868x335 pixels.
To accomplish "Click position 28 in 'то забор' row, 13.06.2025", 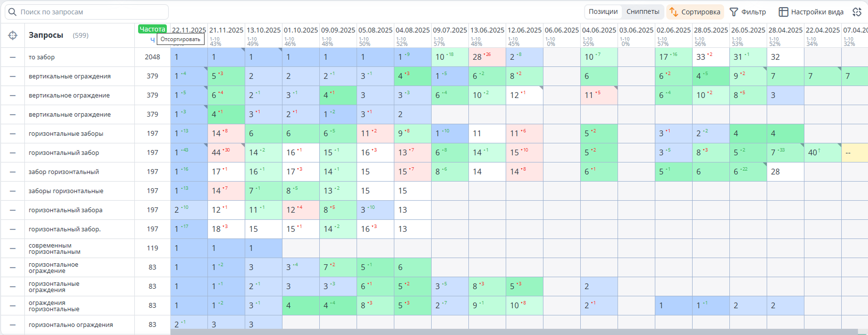I will (477, 57).
